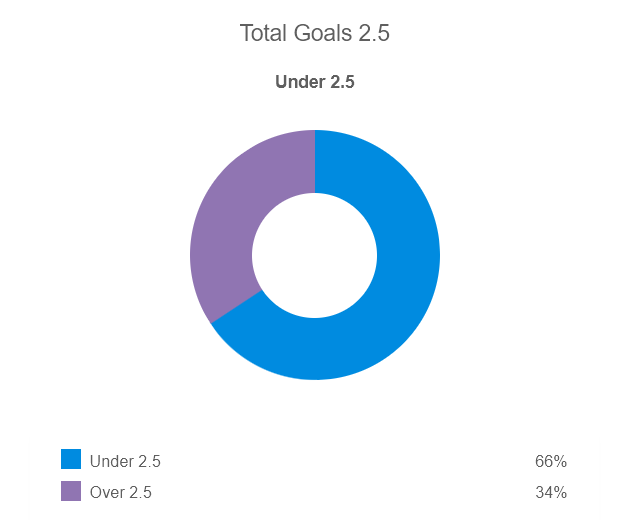The height and width of the screenshot is (520, 625).
Task: Click the "Total Goals 2.5" chart title
Action: pyautogui.click(x=314, y=33)
